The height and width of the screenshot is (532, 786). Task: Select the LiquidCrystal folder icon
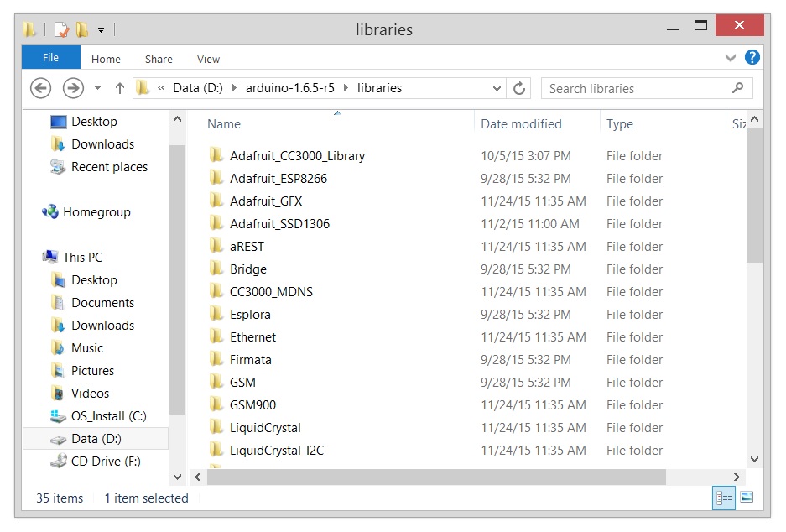[216, 427]
